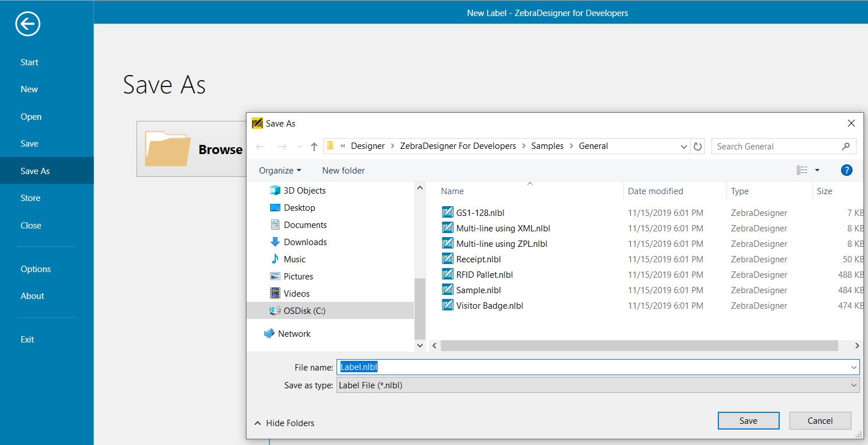Select the Receipt.nlbl ZebraDesigner file icon
Image resolution: width=868 pixels, height=445 pixels.
click(x=448, y=259)
